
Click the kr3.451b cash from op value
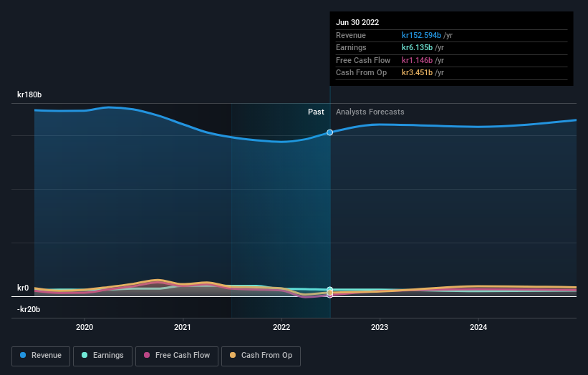point(417,73)
